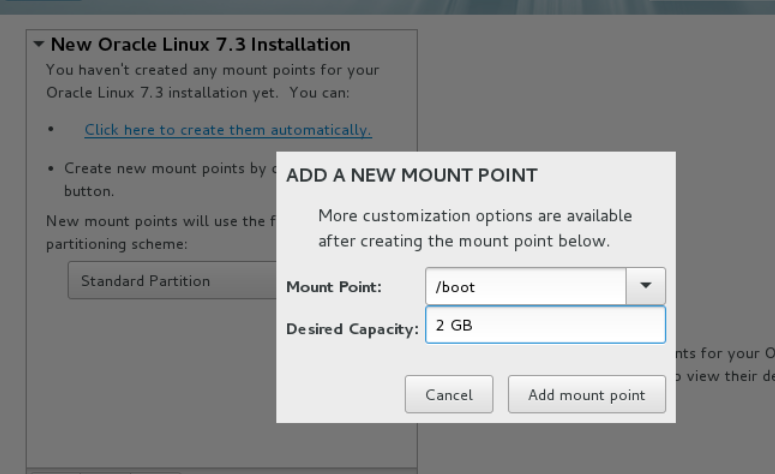Cancel the new mount point dialog

[x=449, y=394]
